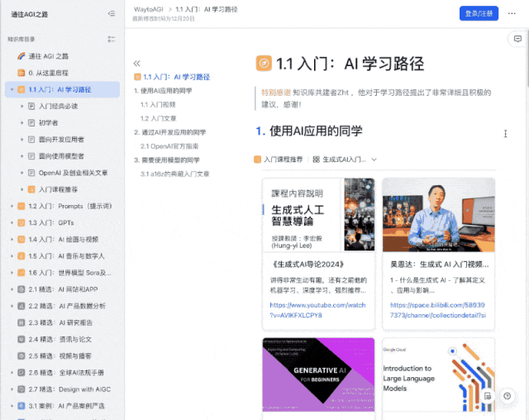Click the Generative AI for Beginners thumbnail

(x=318, y=375)
